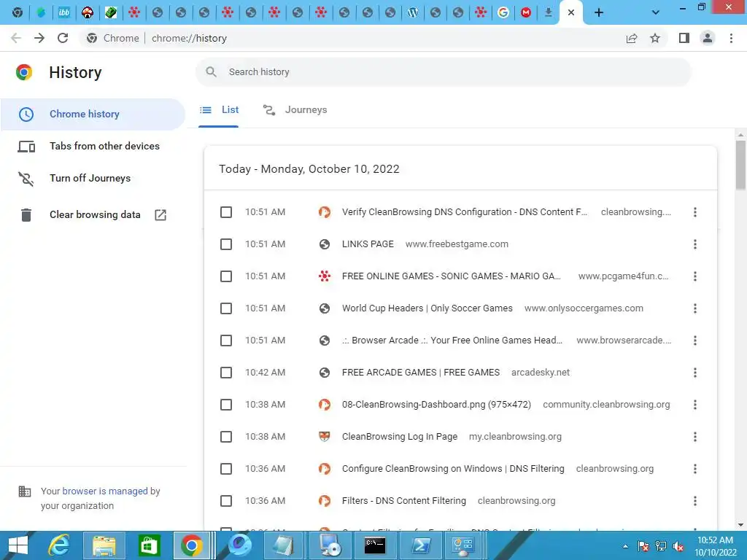Open Chrome three-dot main menu
Image resolution: width=747 pixels, height=560 pixels.
pyautogui.click(x=731, y=38)
